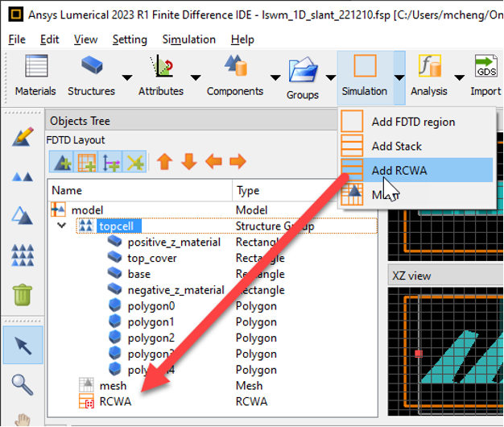Select the RCWA item in objects tree
The width and height of the screenshot is (504, 427).
pos(115,401)
